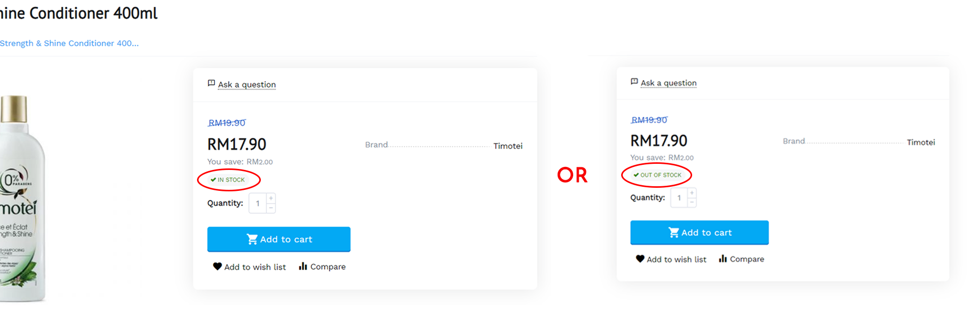This screenshot has width=980, height=322.
Task: Decrease quantity with left minus stepper
Action: [271, 208]
